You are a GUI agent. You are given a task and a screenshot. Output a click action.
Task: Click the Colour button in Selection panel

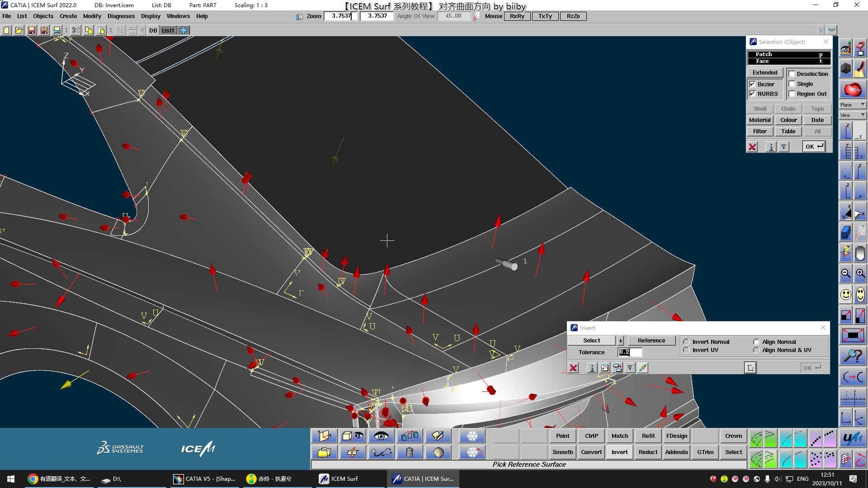coord(788,120)
